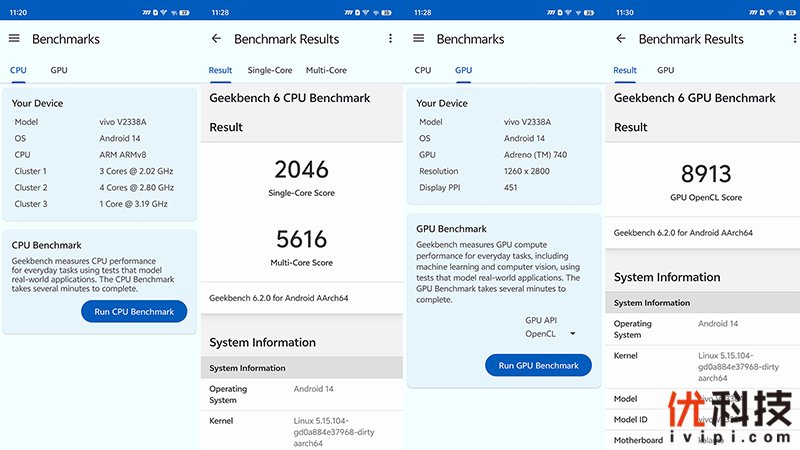Screen dimensions: 800x450
Task: Open three-dot overflow menu on GPU results
Action: (x=794, y=39)
